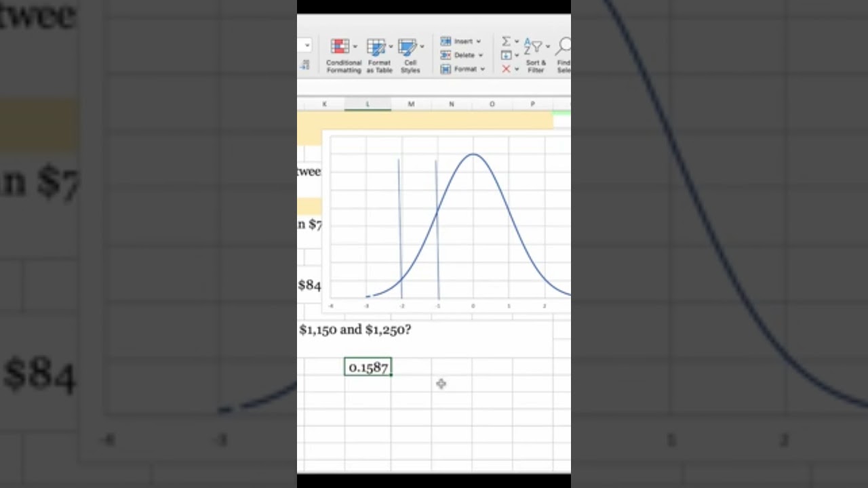Open the Delete dropdown arrow
Viewport: 868px width, 488px height.
(480, 56)
